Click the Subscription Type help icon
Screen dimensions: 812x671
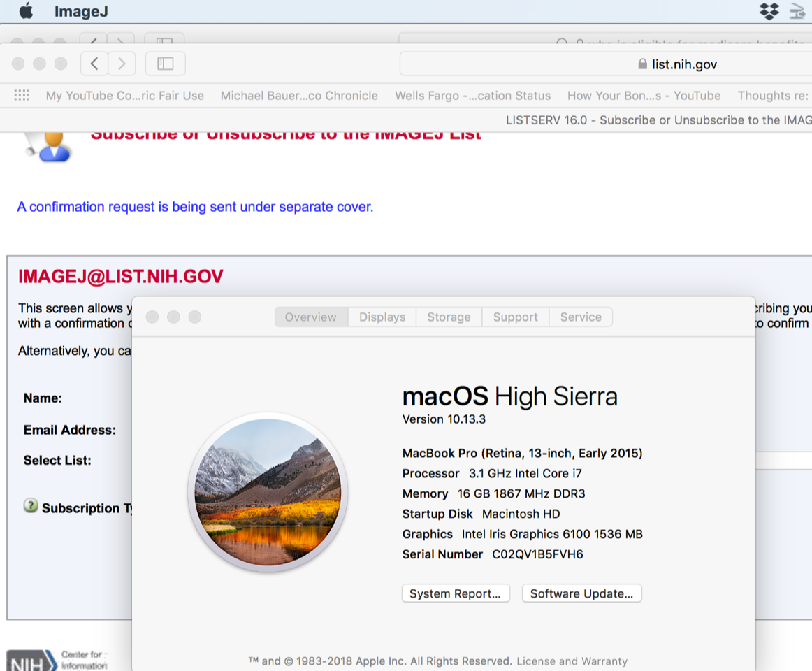tap(31, 505)
